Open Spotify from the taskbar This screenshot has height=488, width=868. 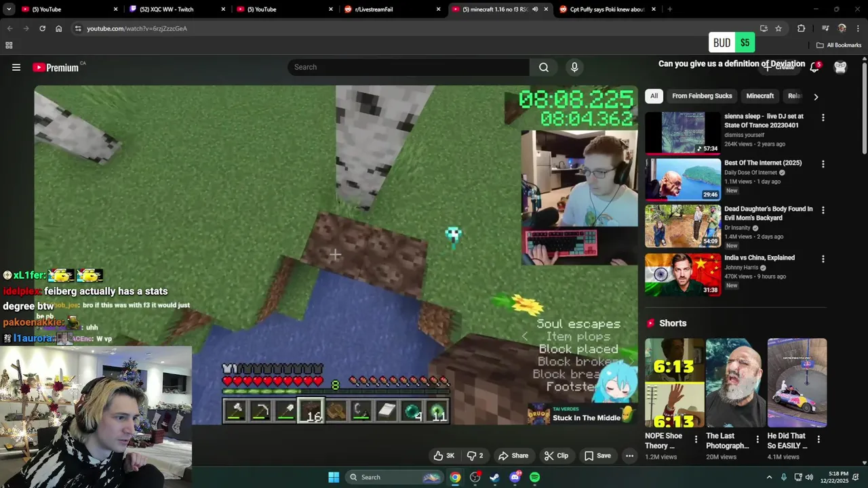[x=534, y=477]
